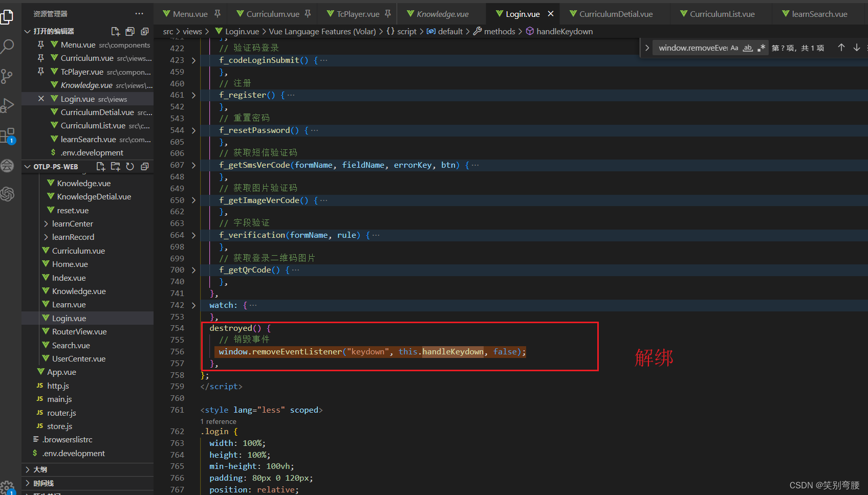Open KnowledgeDetial.vue in file tree
Image resolution: width=868 pixels, height=495 pixels.
(x=94, y=197)
